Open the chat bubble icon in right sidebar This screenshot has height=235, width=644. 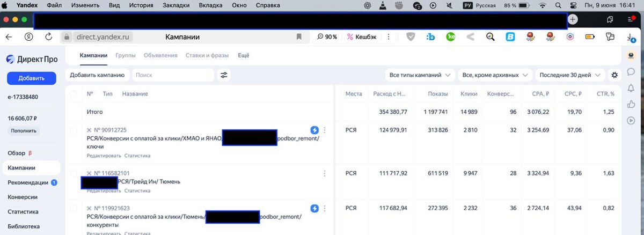point(631,72)
